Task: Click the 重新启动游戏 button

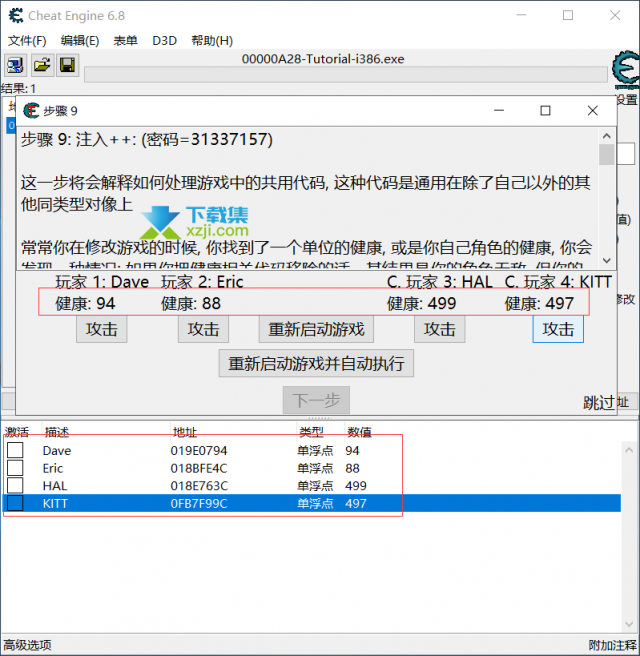Action: [x=316, y=329]
